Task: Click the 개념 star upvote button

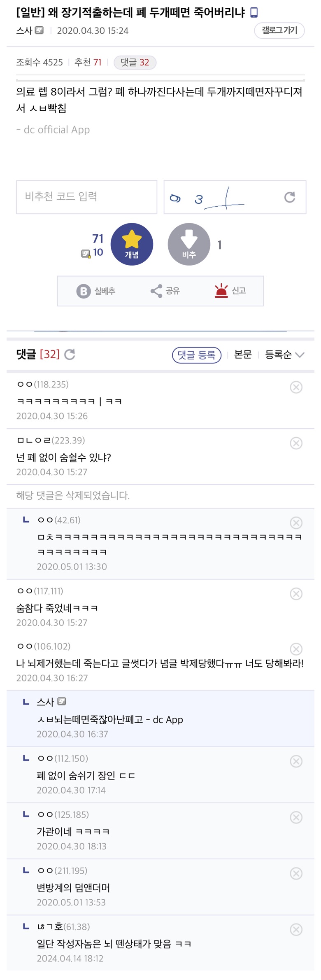Action: pos(132,244)
